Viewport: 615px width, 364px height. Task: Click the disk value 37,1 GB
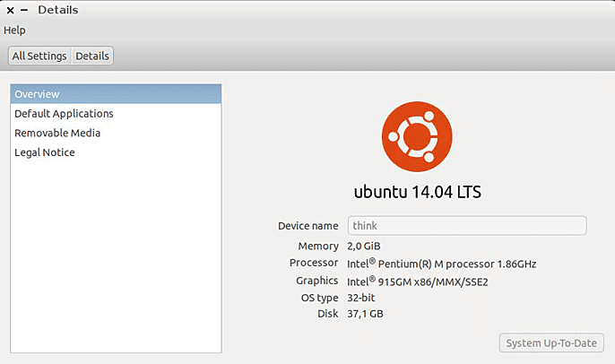pyautogui.click(x=365, y=314)
